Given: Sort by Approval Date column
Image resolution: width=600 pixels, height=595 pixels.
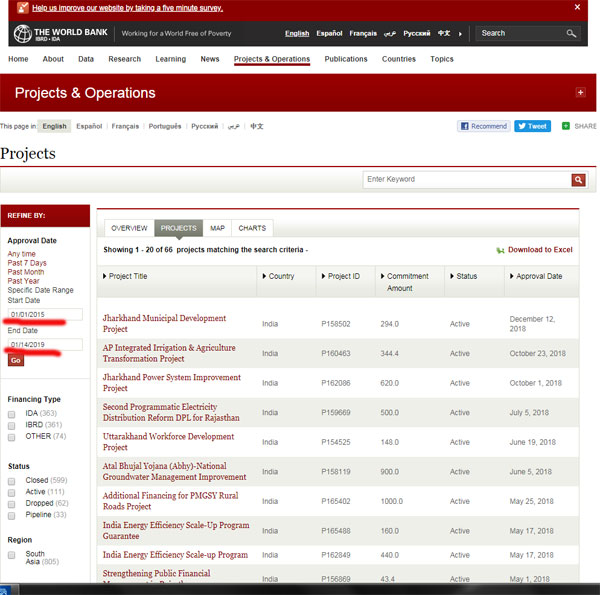Looking at the screenshot, I should click(536, 276).
